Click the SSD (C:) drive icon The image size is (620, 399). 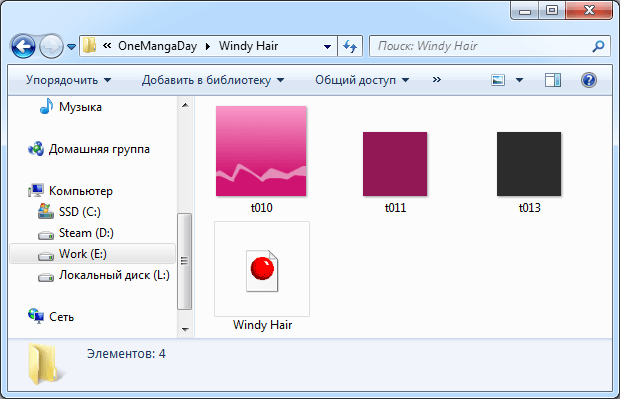(46, 212)
